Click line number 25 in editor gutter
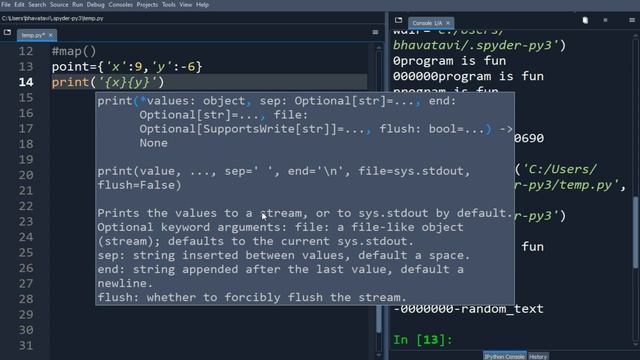Image resolution: width=640 pixels, height=360 pixels. (26, 253)
